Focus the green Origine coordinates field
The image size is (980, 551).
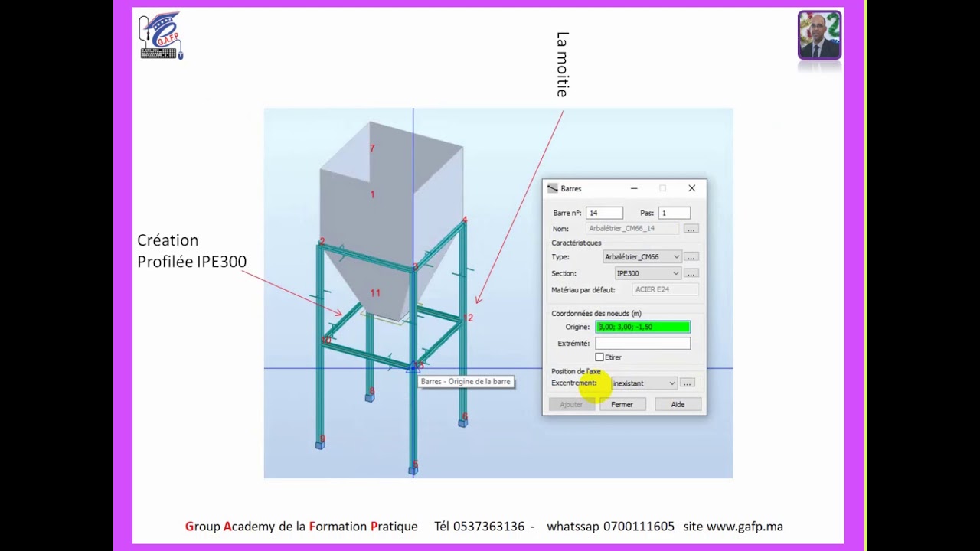643,327
